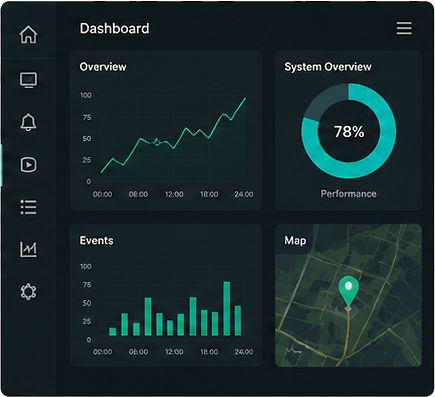Open the monitor display icon in sidebar
This screenshot has height=397, width=435.
coord(28,80)
